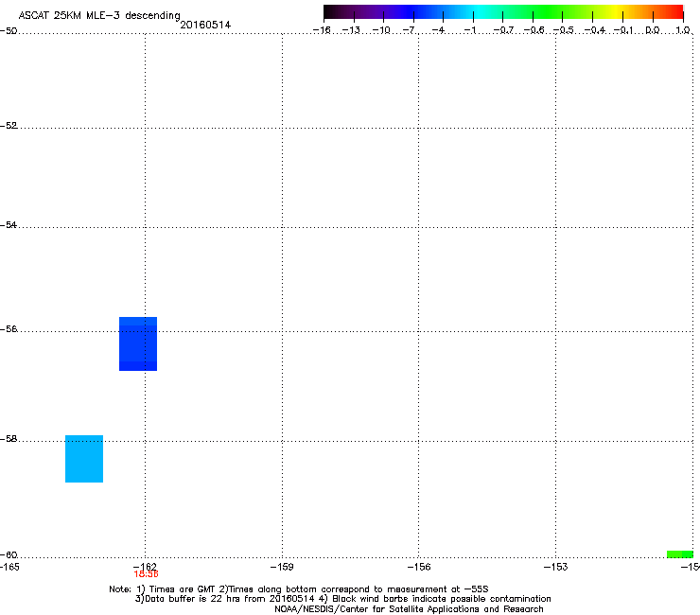The width and height of the screenshot is (700, 615).
Task: Click colorbar label -0.1
Action: click(x=623, y=30)
